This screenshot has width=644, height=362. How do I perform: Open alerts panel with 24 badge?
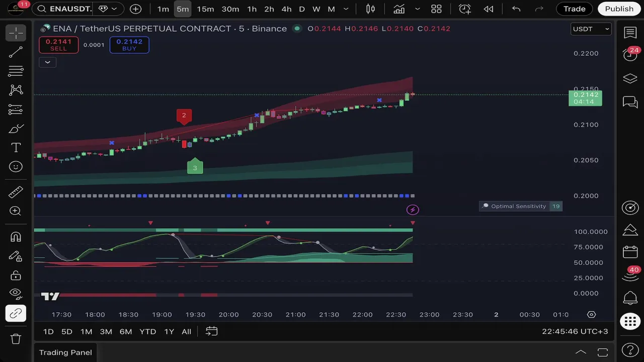click(630, 54)
